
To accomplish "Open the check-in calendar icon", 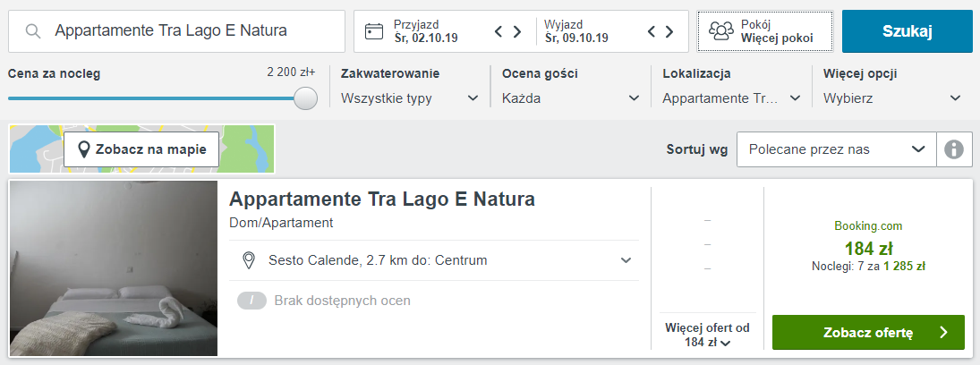I will [374, 31].
